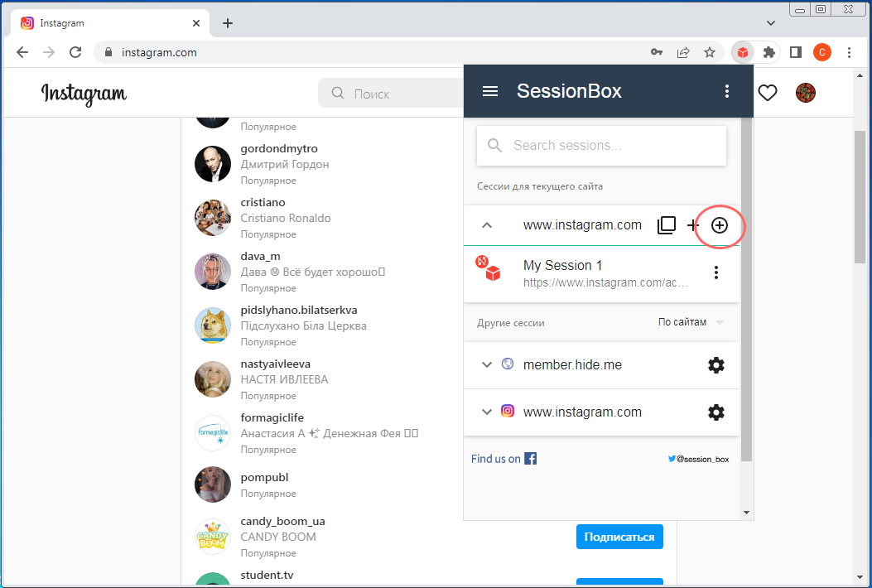
Task: Click the SessionBox panel scrollbar
Action: pyautogui.click(x=746, y=289)
